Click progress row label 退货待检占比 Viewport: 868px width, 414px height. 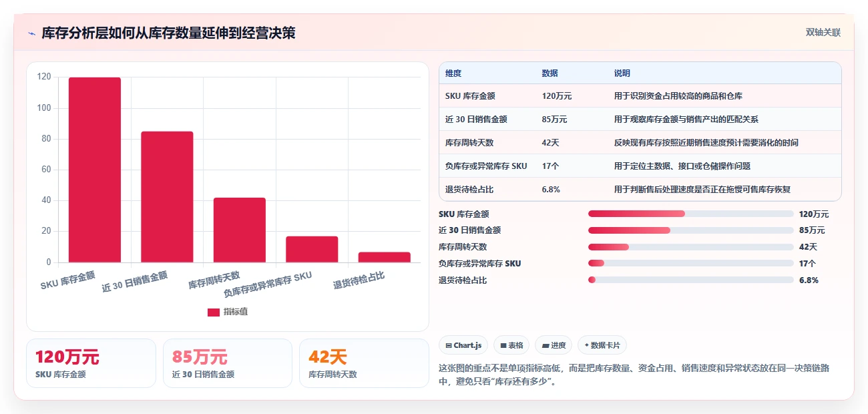463,280
